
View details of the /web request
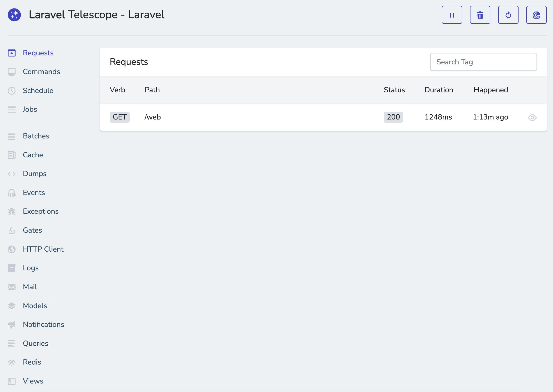coord(532,118)
